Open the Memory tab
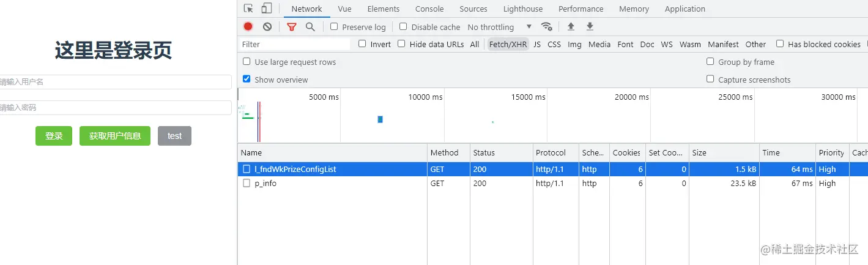The height and width of the screenshot is (265, 868). click(634, 9)
